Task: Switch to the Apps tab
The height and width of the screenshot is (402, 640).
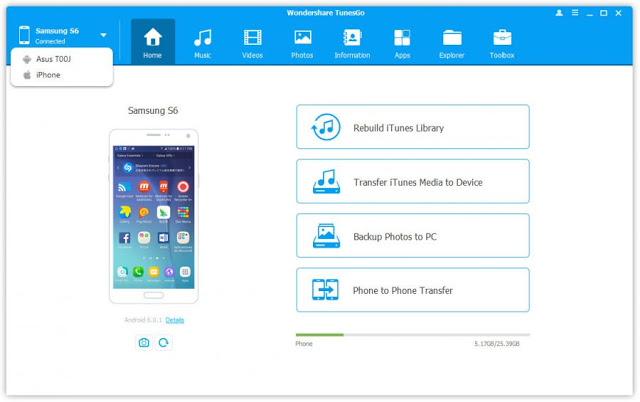Action: click(x=402, y=42)
